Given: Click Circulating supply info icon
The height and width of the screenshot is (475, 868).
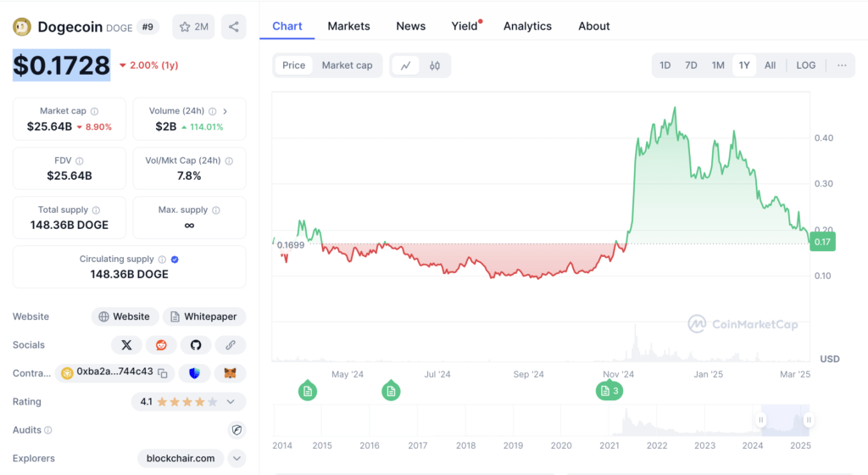Looking at the screenshot, I should click(x=162, y=259).
